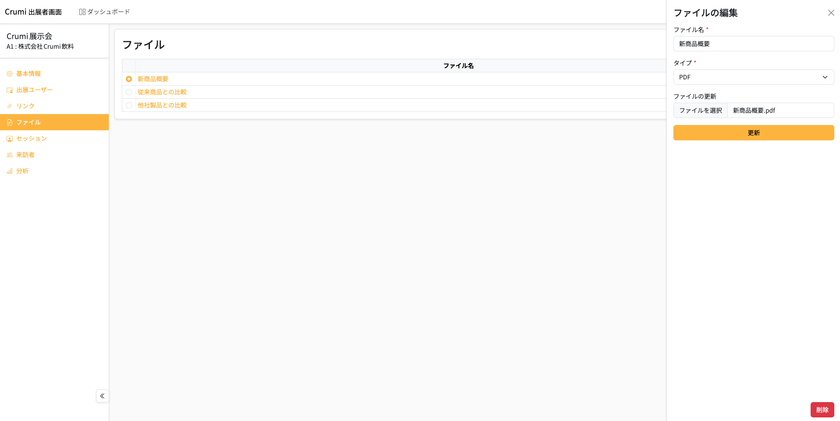Image resolution: width=840 pixels, height=421 pixels.
Task: Click the red 削除 button
Action: tap(822, 410)
